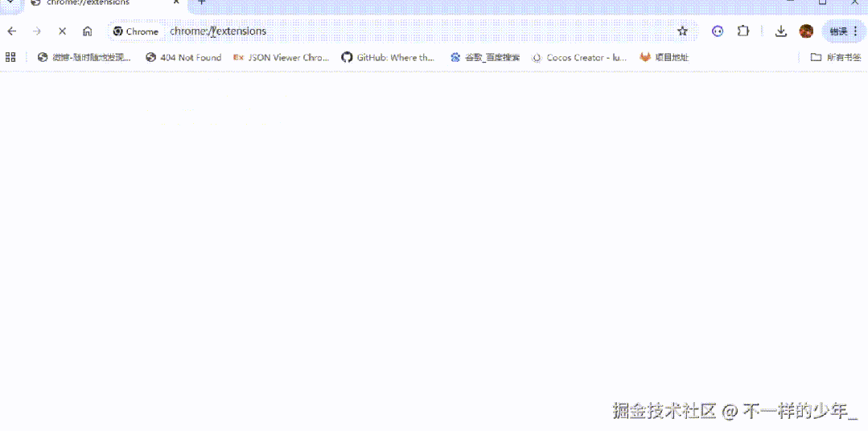Screen dimensions: 868x431
Task: Open the Cocos Creator bookmark
Action: click(x=579, y=58)
